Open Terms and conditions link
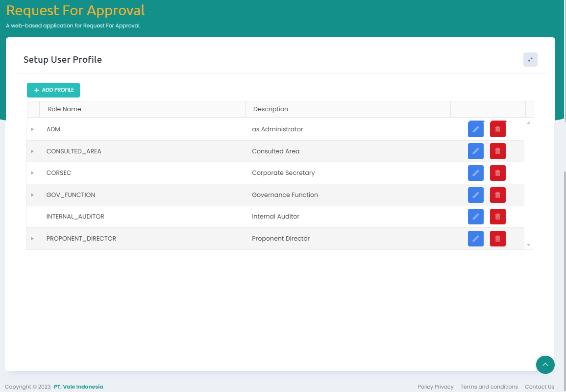This screenshot has height=392, width=566. click(489, 387)
